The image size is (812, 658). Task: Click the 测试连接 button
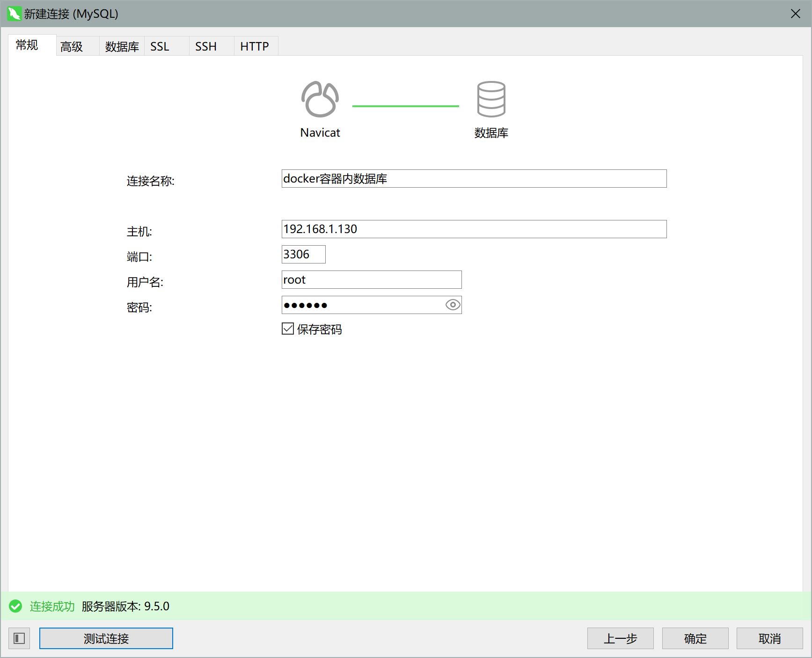pos(106,638)
